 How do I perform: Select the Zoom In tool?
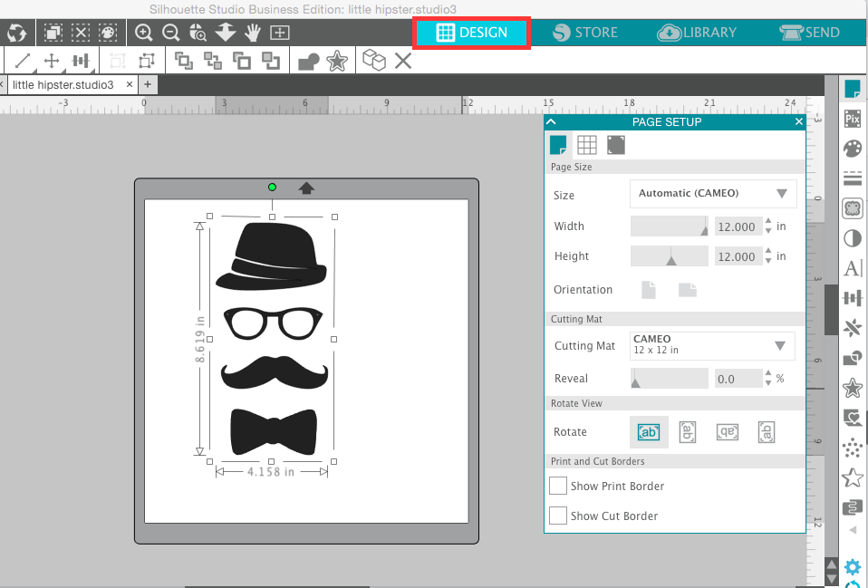(x=145, y=33)
